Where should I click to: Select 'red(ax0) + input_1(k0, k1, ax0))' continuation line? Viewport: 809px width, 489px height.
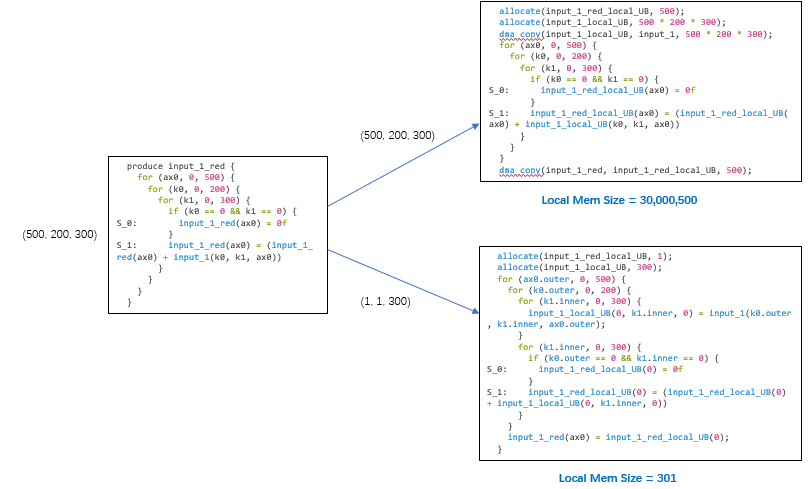click(199, 257)
